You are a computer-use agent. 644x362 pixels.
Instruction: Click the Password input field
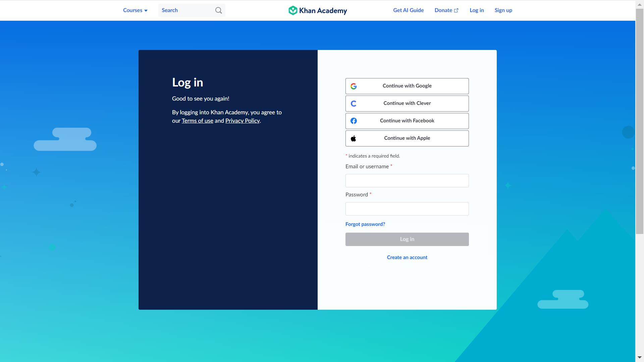click(407, 208)
